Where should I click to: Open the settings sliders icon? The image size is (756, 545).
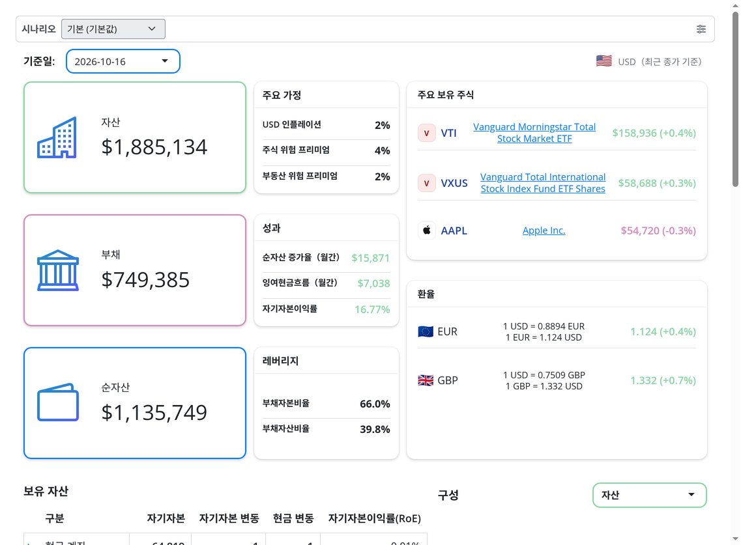click(x=701, y=29)
